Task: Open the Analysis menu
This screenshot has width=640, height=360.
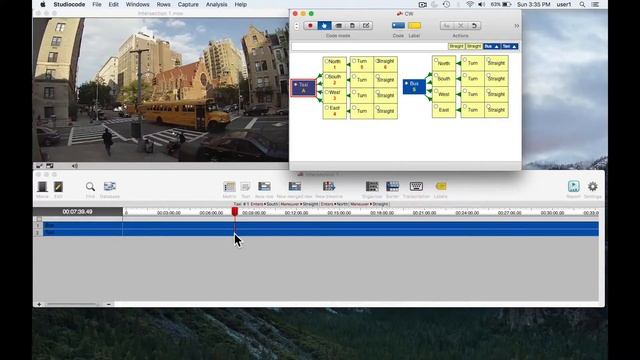Action: [x=216, y=4]
